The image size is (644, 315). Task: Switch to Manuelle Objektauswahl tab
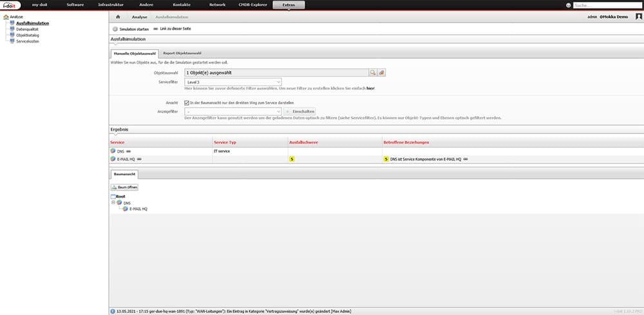pyautogui.click(x=135, y=53)
